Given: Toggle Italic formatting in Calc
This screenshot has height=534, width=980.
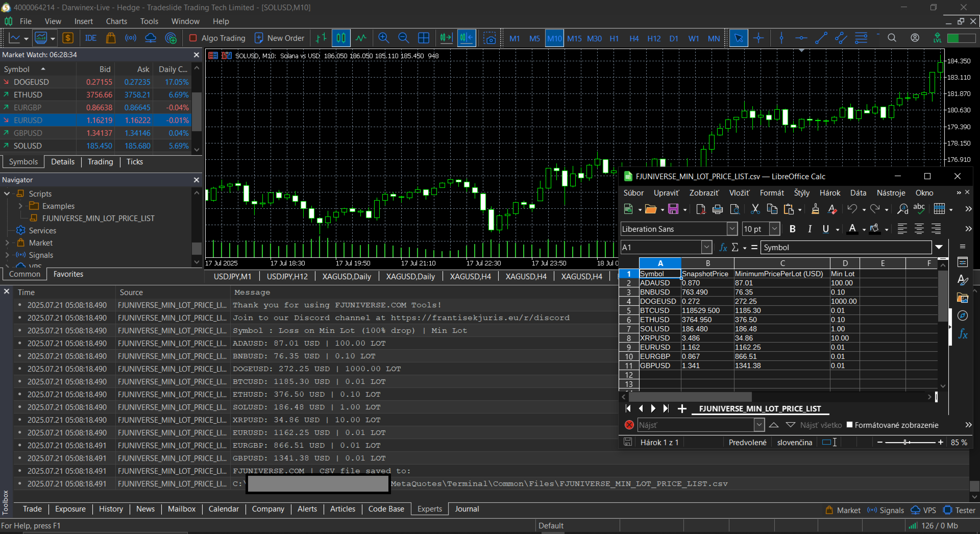Looking at the screenshot, I should point(810,229).
